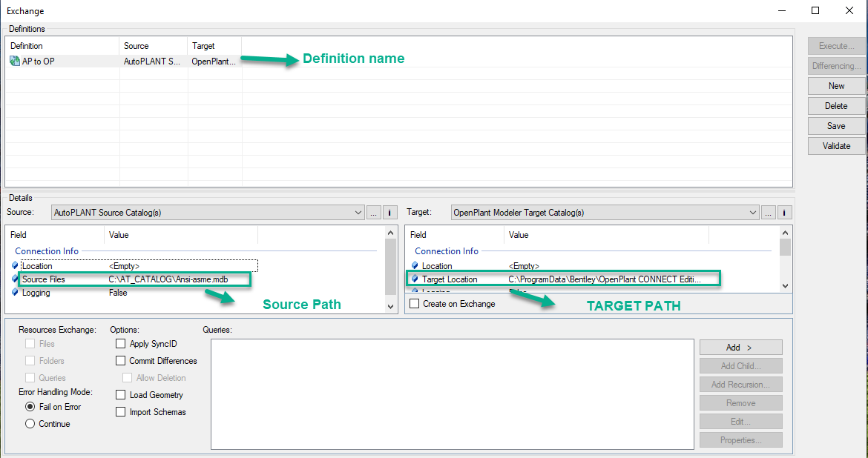Image resolution: width=868 pixels, height=458 pixels.
Task: Check the Queries checkbox under Resources Exchange
Action: coord(30,378)
